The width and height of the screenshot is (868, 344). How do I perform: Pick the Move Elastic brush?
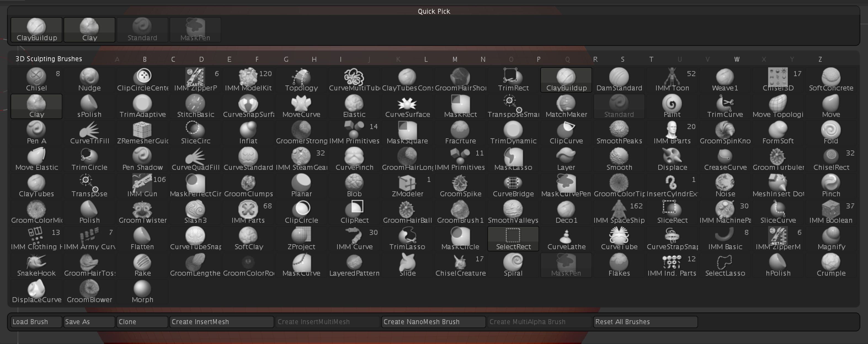click(x=36, y=159)
